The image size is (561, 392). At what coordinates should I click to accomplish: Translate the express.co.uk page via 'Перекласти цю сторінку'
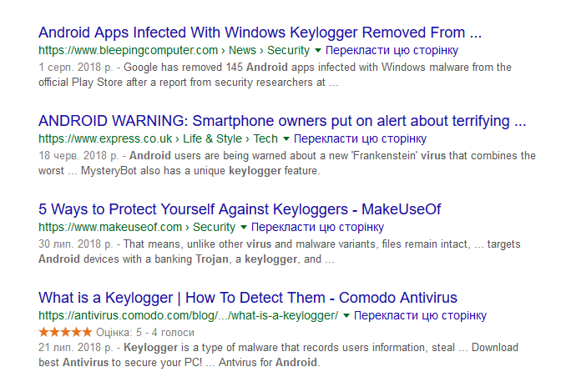pyautogui.click(x=361, y=138)
